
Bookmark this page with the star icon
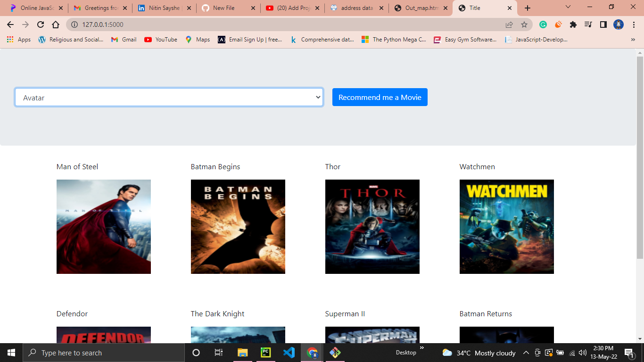(524, 25)
